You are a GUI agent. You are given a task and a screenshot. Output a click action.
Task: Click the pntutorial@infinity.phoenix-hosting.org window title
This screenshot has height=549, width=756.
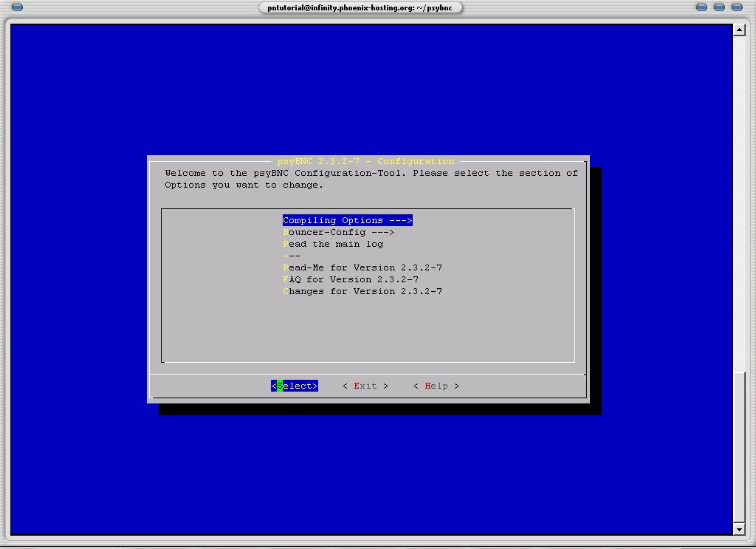360,7
